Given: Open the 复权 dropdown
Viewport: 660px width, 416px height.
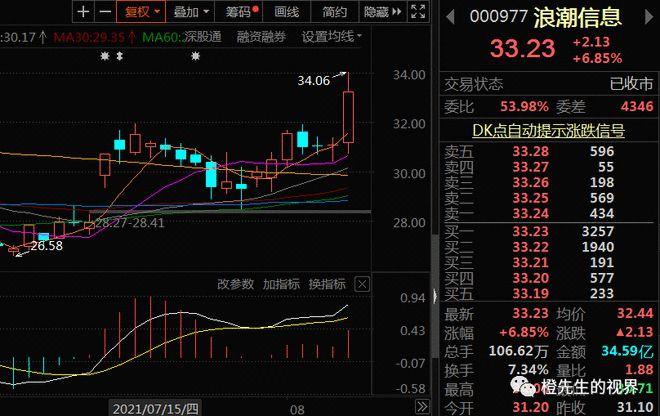Looking at the screenshot, I should (141, 11).
